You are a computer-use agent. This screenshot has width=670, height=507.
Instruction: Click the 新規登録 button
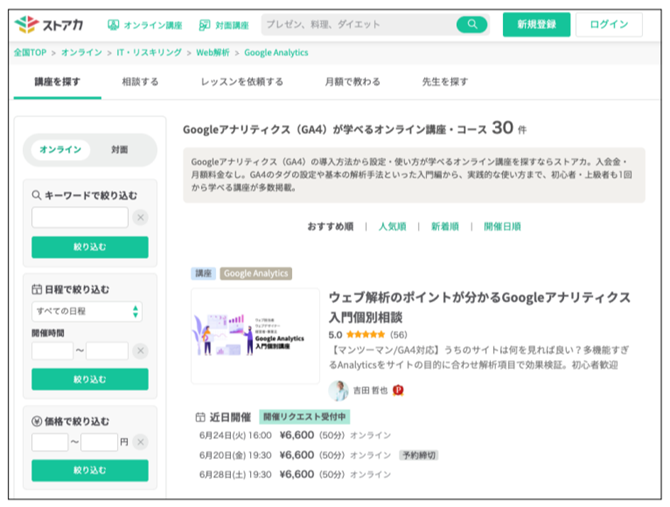536,24
